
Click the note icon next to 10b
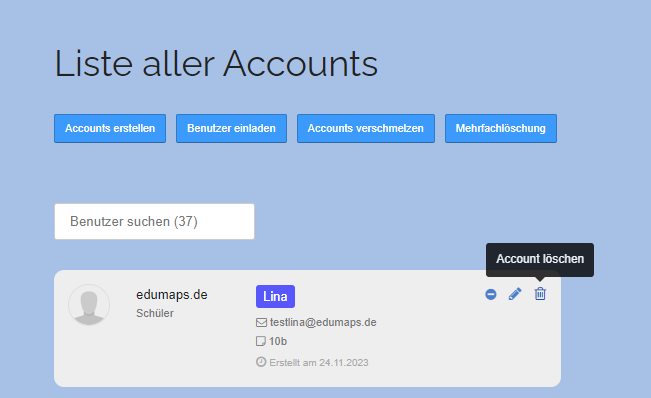[260, 341]
